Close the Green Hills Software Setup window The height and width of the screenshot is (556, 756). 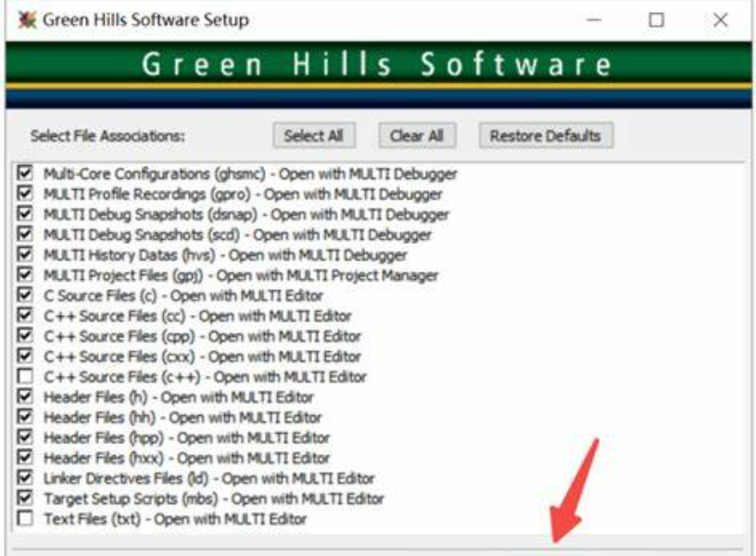point(720,19)
